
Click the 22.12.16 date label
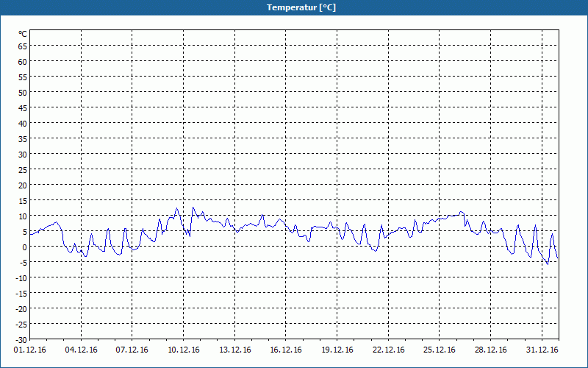tap(389, 350)
